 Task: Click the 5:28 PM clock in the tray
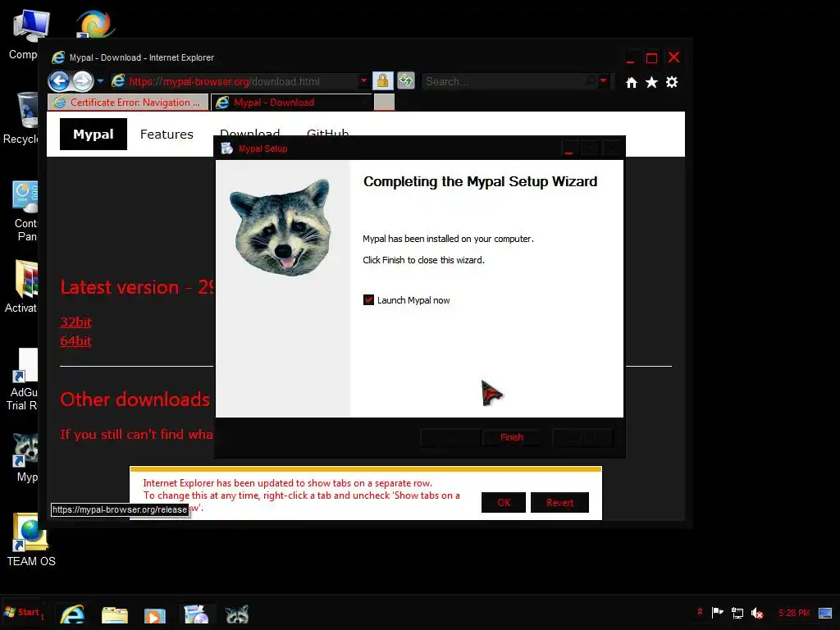pyautogui.click(x=794, y=613)
